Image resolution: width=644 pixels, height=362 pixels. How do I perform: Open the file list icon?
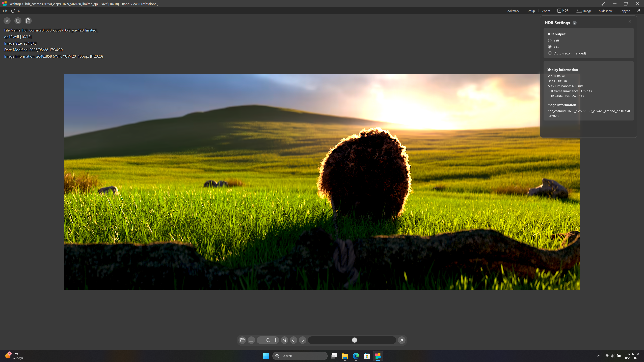(x=251, y=340)
